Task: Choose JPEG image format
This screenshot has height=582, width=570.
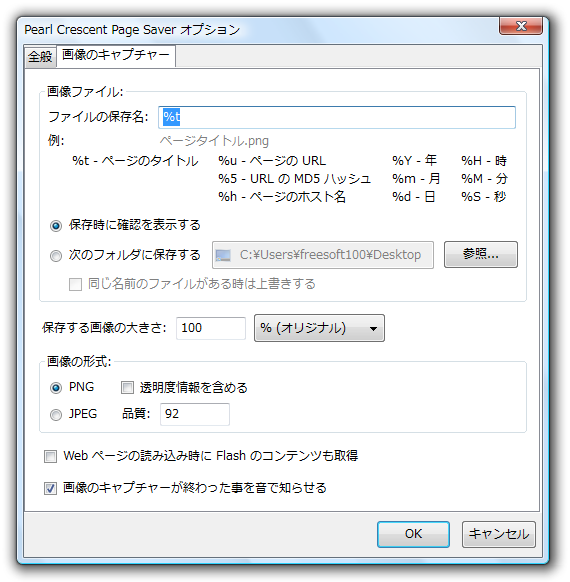Action: [56, 415]
